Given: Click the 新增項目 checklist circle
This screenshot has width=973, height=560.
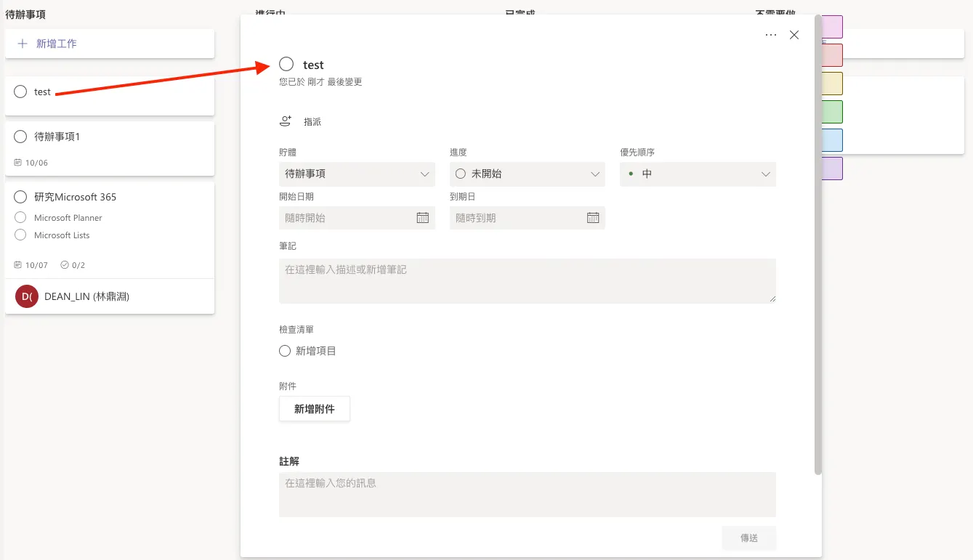Looking at the screenshot, I should pos(285,351).
